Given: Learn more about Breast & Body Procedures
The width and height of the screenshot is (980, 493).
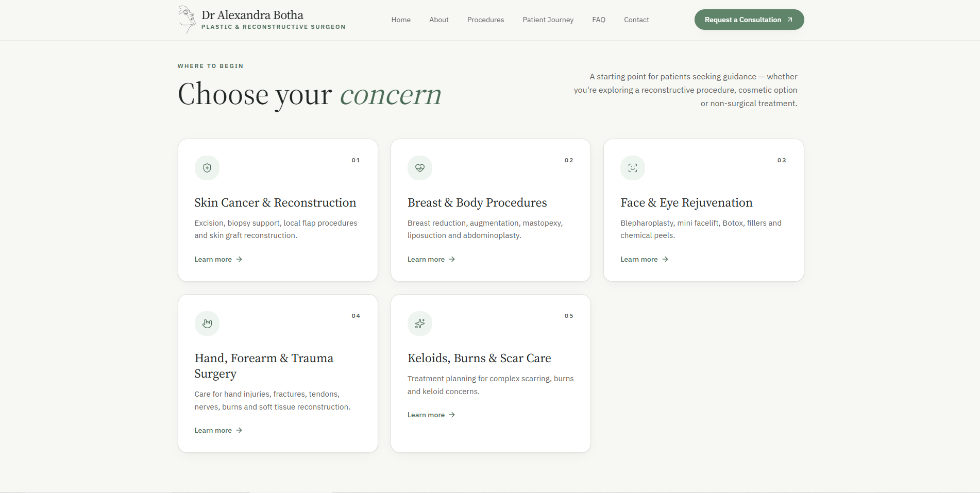Looking at the screenshot, I should [x=431, y=259].
